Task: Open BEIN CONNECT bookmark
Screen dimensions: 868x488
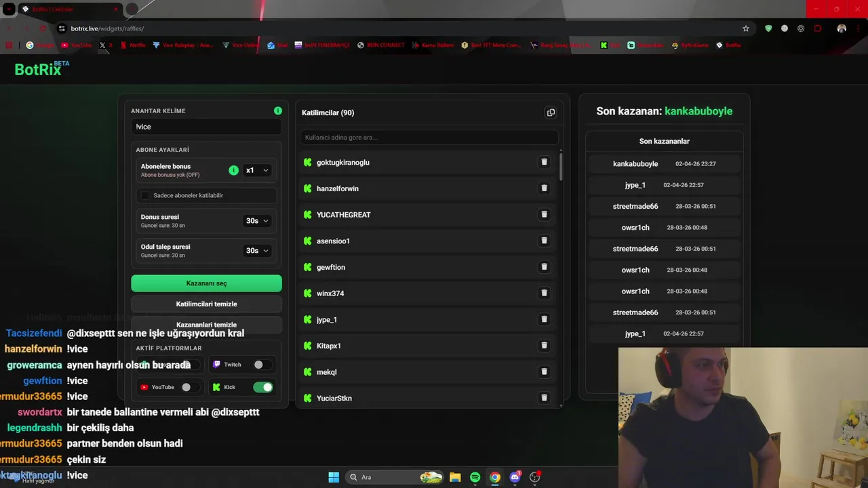Action: (380, 45)
